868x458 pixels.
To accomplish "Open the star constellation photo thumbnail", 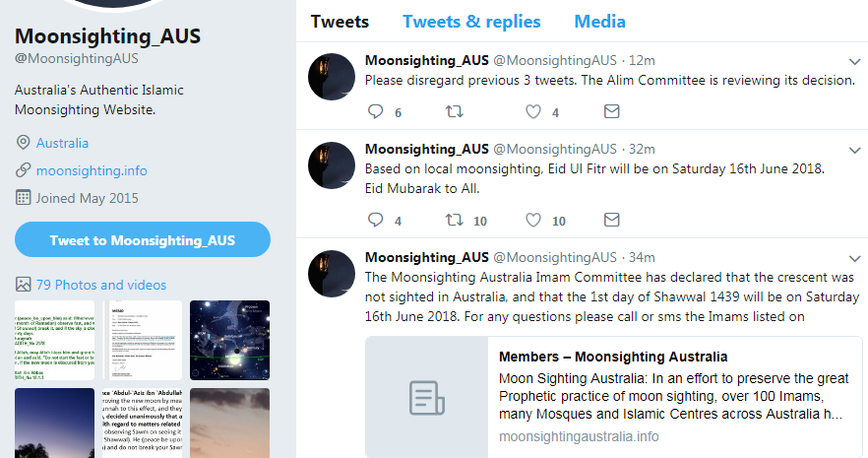I will tap(229, 340).
